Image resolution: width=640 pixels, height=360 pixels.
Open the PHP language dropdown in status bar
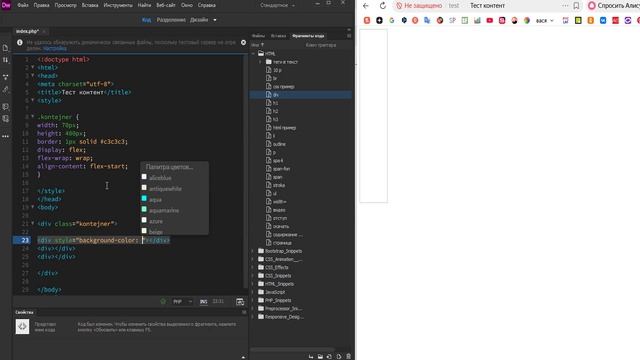[x=182, y=302]
